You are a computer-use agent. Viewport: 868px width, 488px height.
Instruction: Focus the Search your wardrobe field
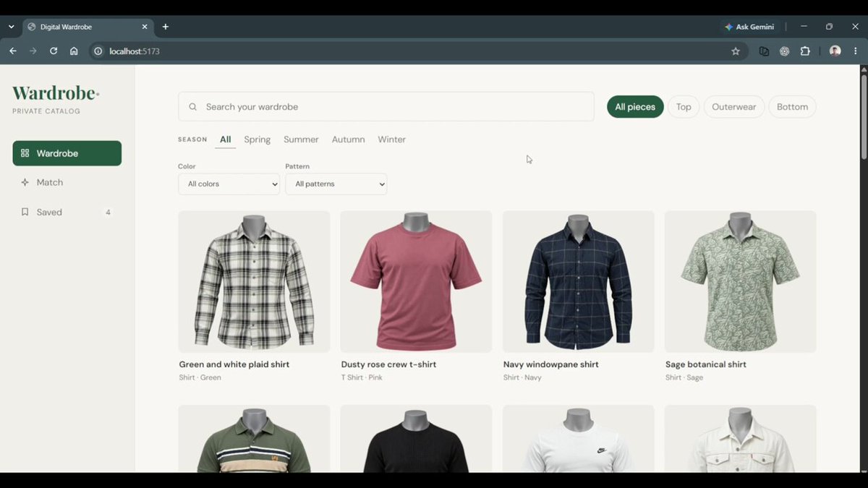coord(386,107)
